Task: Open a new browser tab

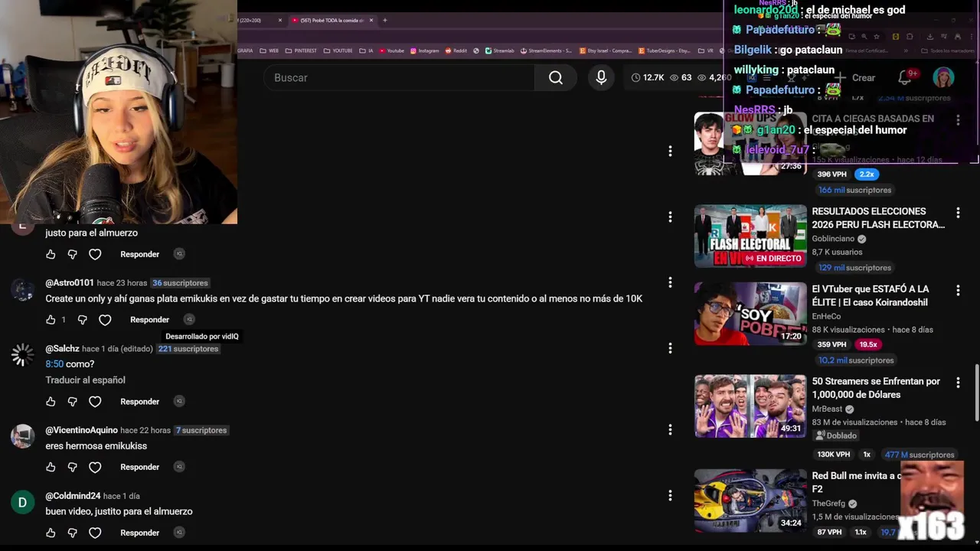Action: (385, 20)
